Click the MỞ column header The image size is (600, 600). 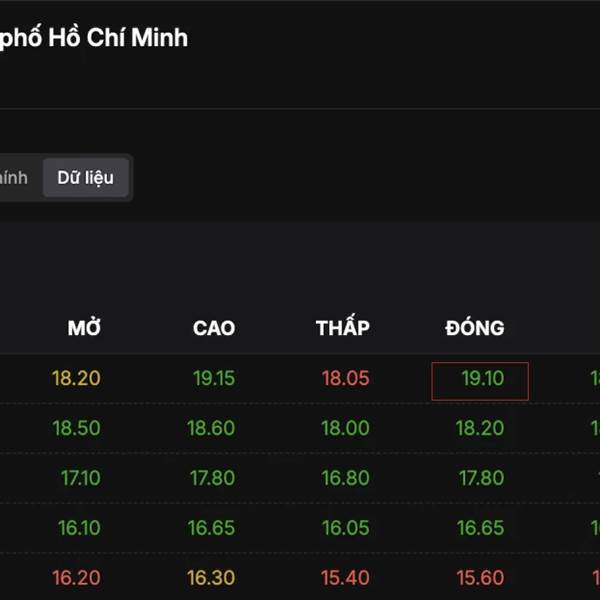pos(84,328)
